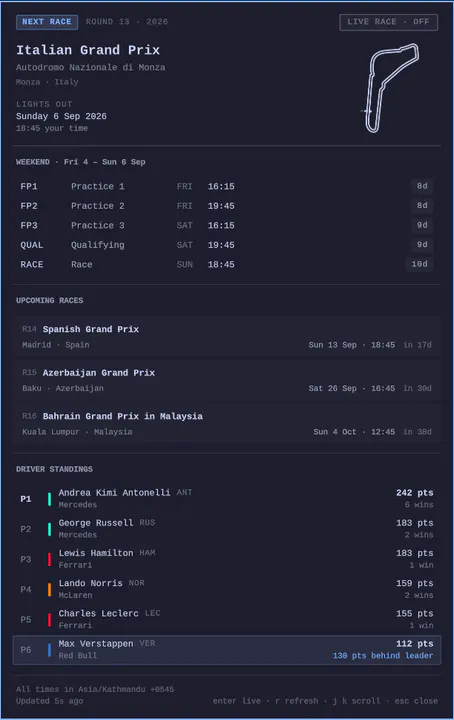Click the 'j k scroll' shortcut hint

tap(356, 701)
